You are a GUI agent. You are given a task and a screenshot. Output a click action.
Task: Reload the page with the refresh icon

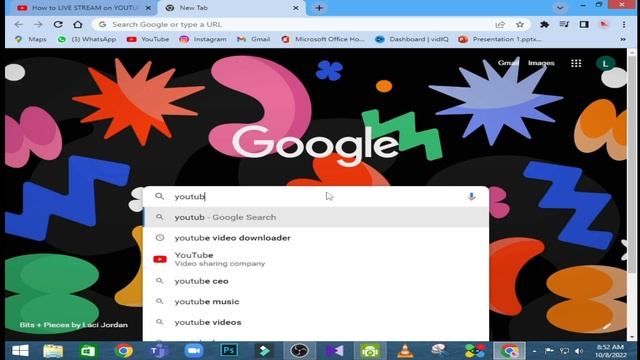(x=58, y=24)
